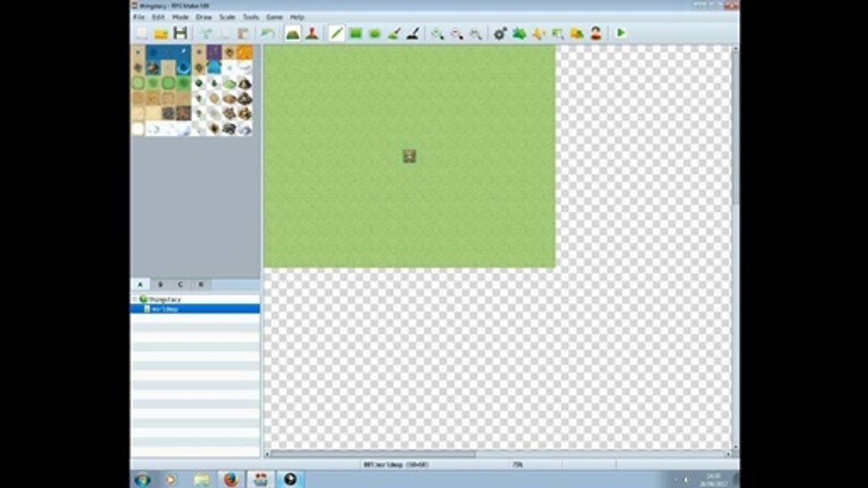Open Firefox from the taskbar
The image size is (868, 488).
point(231,479)
